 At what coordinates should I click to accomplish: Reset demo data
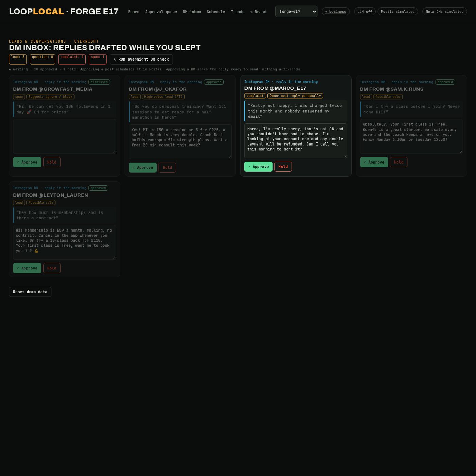point(30,292)
